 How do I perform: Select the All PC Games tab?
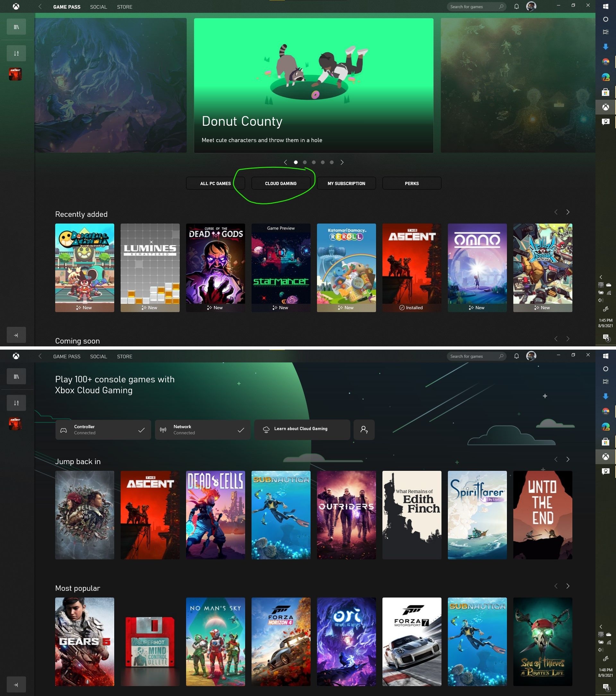point(215,183)
